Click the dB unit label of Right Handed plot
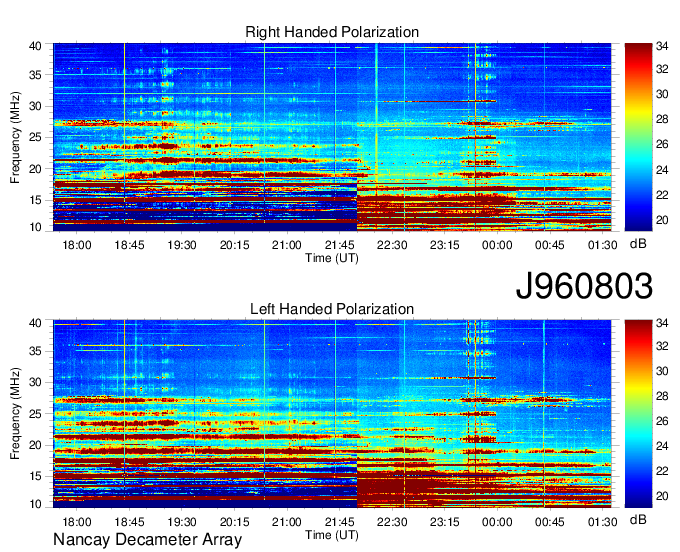This screenshot has width=680, height=552. 638,244
